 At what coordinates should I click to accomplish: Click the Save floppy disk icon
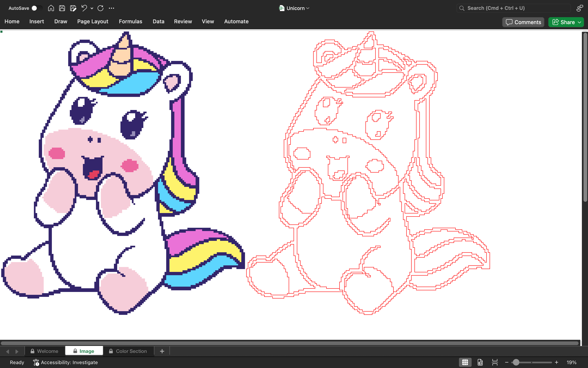tap(62, 8)
